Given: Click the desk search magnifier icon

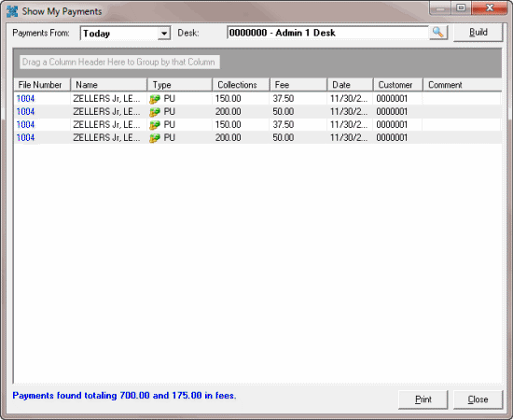Looking at the screenshot, I should (438, 33).
